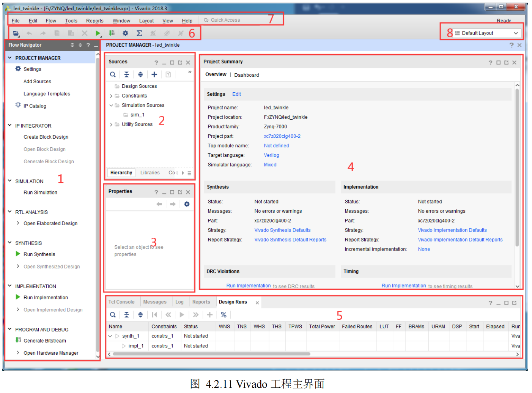Screen dimensions: 532x393
Task: Expand Utility Sources folder
Action: coord(111,125)
